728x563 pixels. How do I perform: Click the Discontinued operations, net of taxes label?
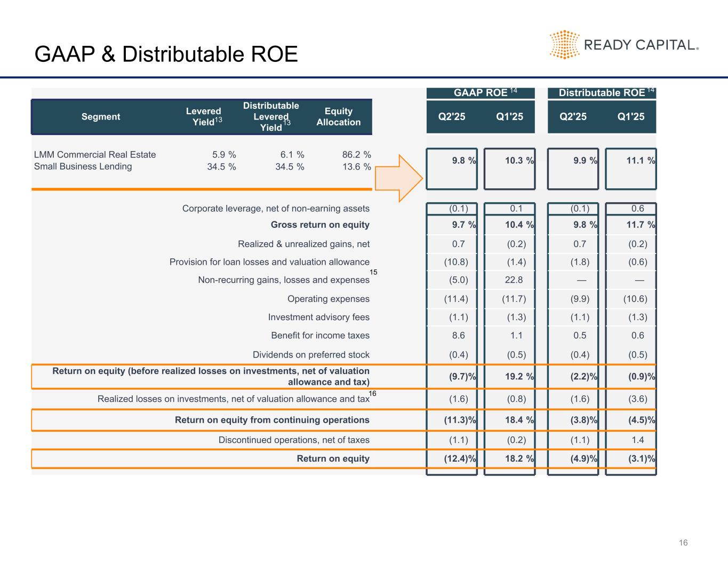pyautogui.click(x=294, y=440)
